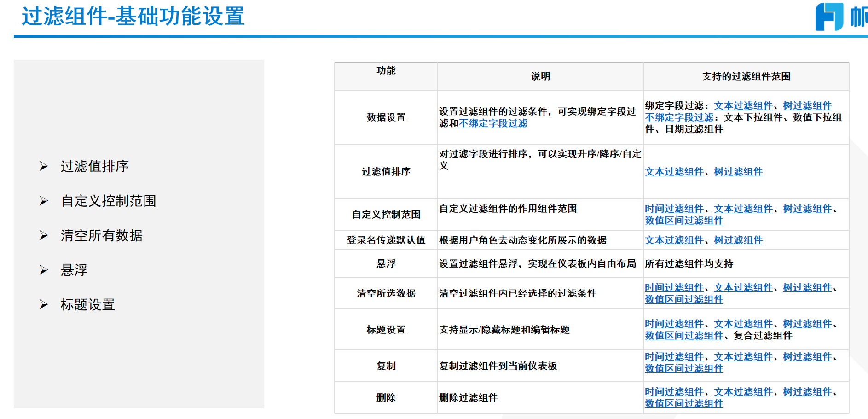Open 不绑定字段过滤 link in 说明 column
868x419 pixels.
[493, 123]
